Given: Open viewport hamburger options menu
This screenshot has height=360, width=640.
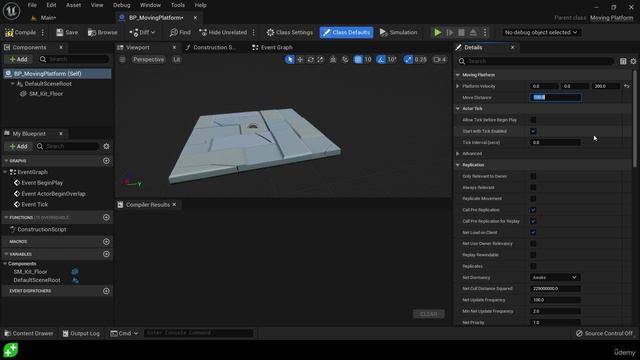Looking at the screenshot, I should pos(122,60).
